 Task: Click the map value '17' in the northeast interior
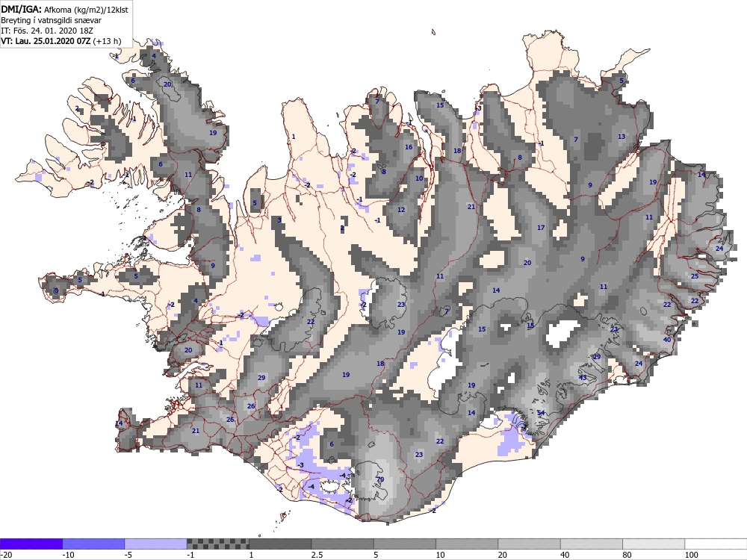point(541,228)
